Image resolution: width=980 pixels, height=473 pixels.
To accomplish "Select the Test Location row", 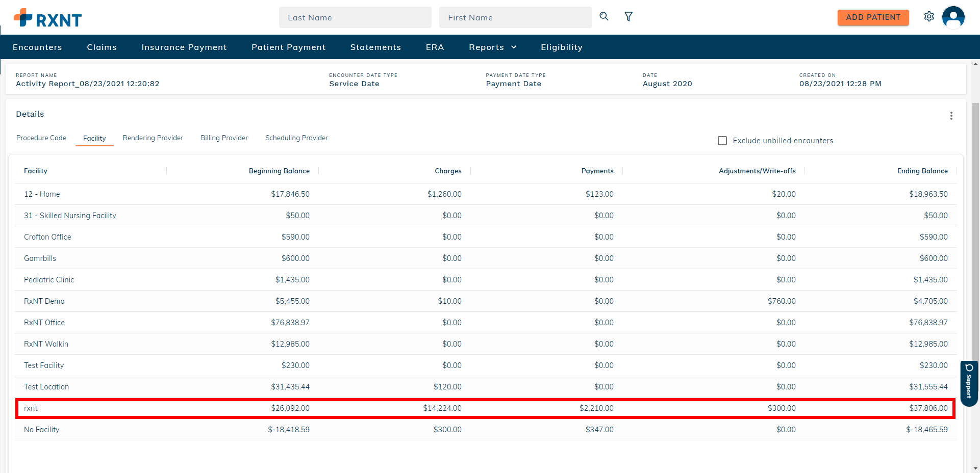I will [486, 387].
